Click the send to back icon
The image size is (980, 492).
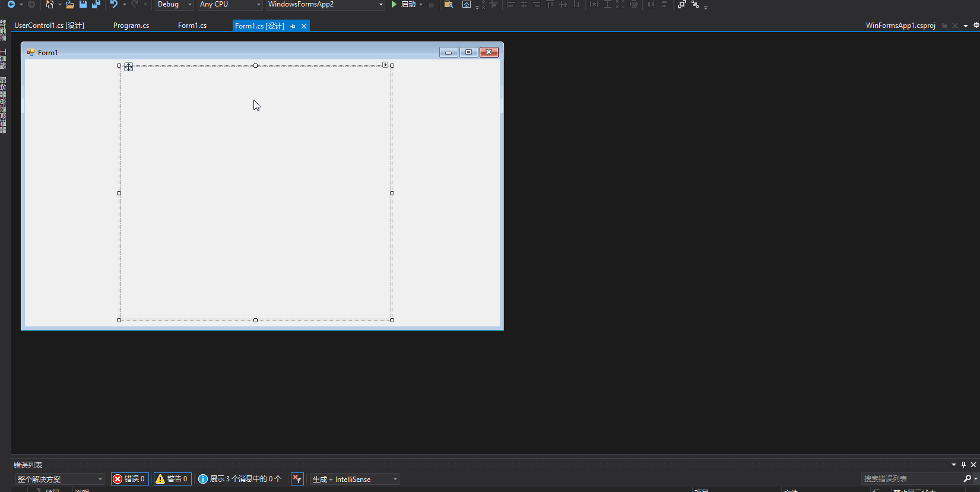pos(695,4)
